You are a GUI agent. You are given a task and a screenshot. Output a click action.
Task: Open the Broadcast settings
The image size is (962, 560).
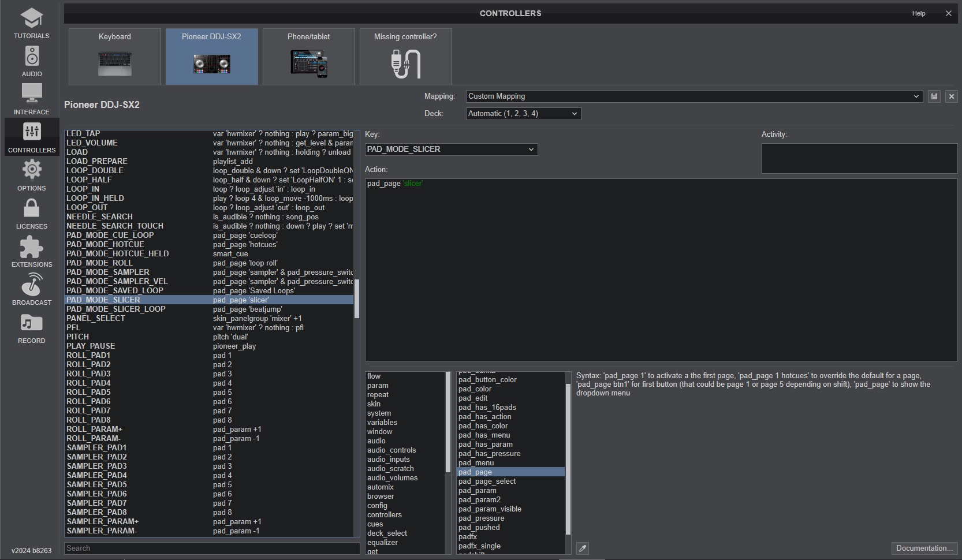32,290
